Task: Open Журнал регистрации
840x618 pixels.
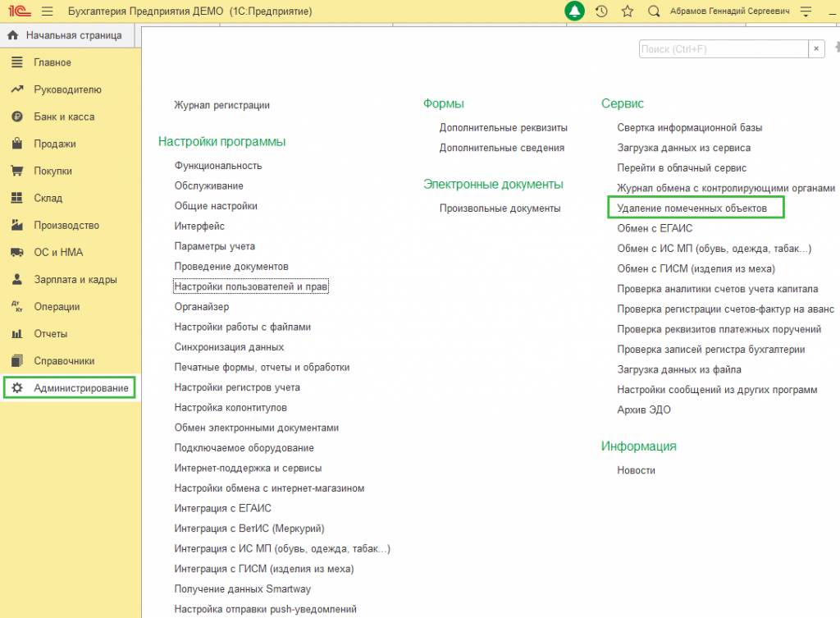Action: [x=221, y=105]
